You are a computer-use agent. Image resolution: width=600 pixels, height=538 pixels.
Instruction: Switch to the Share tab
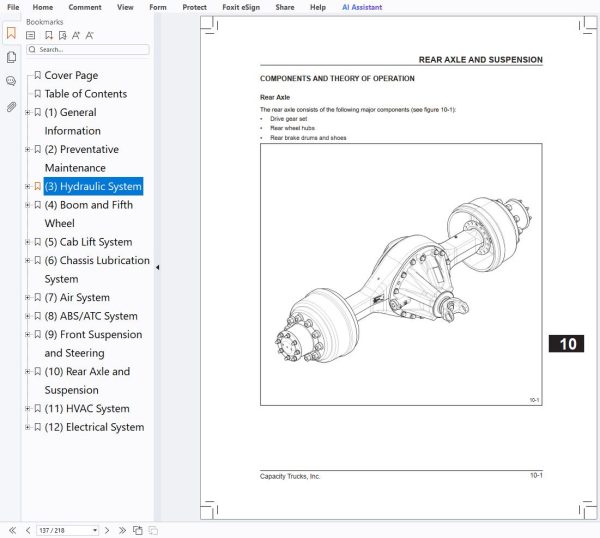[285, 7]
